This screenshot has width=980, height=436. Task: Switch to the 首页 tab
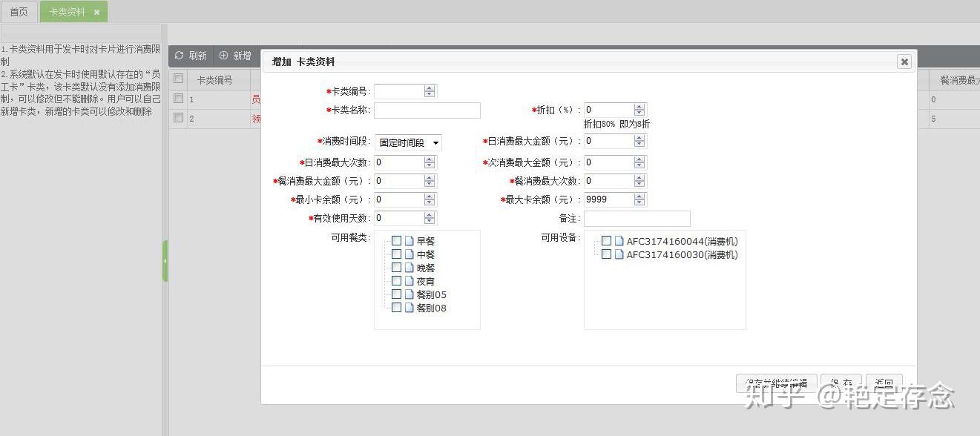(19, 12)
